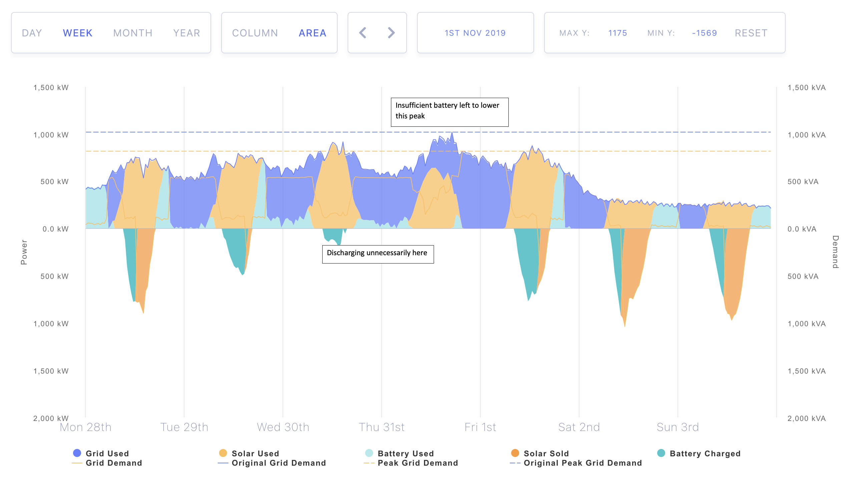
Task: Toggle the Grid Used series in legend
Action: pos(101,453)
